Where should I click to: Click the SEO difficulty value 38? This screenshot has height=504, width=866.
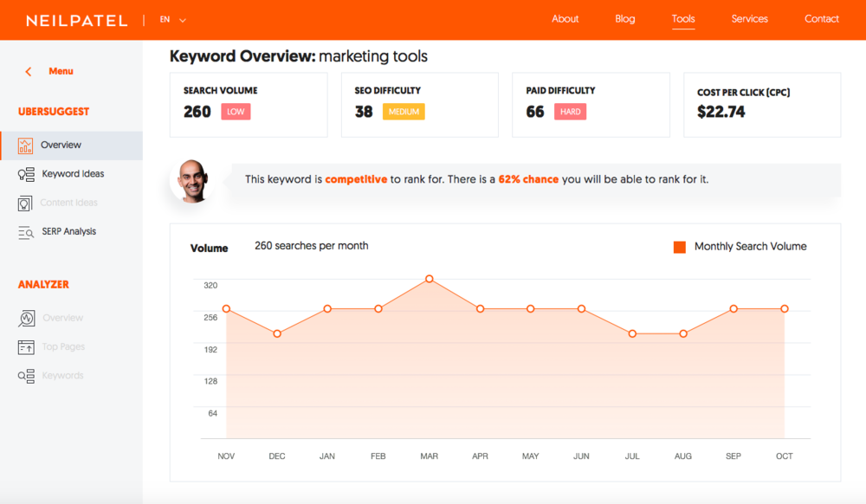364,112
